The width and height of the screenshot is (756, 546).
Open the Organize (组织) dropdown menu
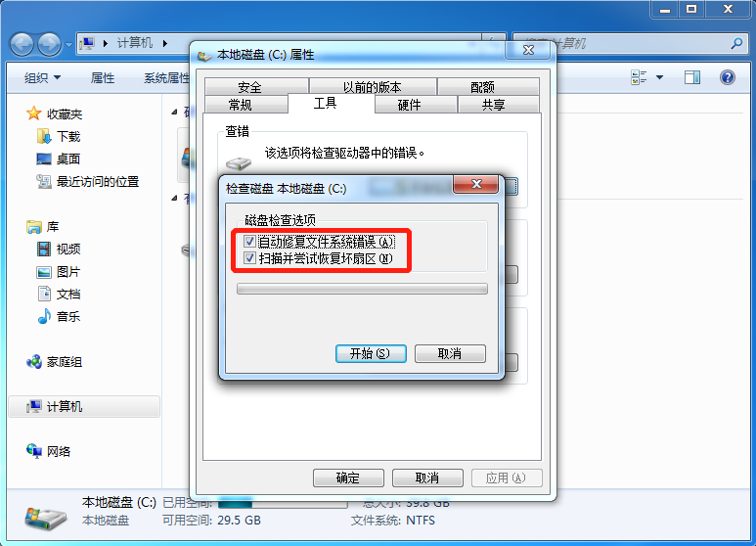coord(42,77)
